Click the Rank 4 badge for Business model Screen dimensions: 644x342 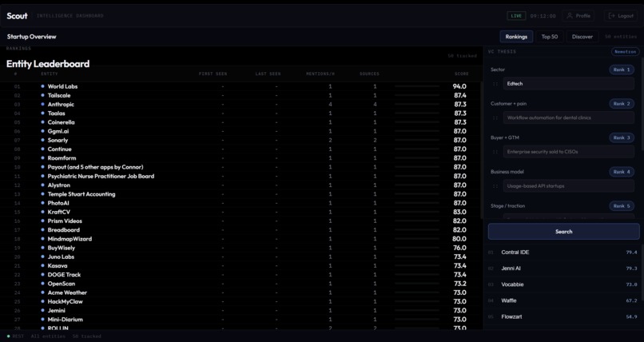point(622,172)
